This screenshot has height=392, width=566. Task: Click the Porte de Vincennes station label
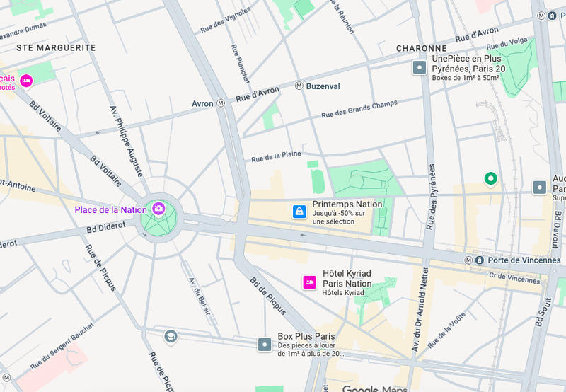tap(524, 260)
